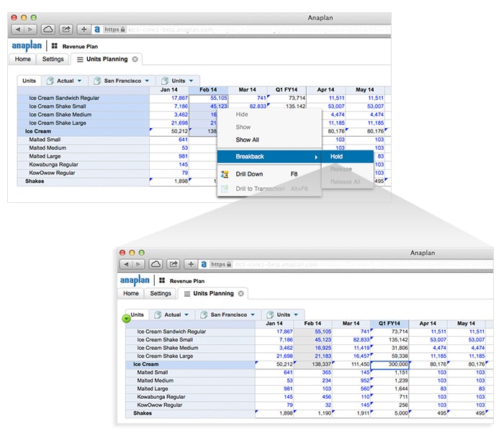Screen dimensions: 504x432
Task: Select Shakes total row in bottom window
Action: pyautogui.click(x=191, y=413)
